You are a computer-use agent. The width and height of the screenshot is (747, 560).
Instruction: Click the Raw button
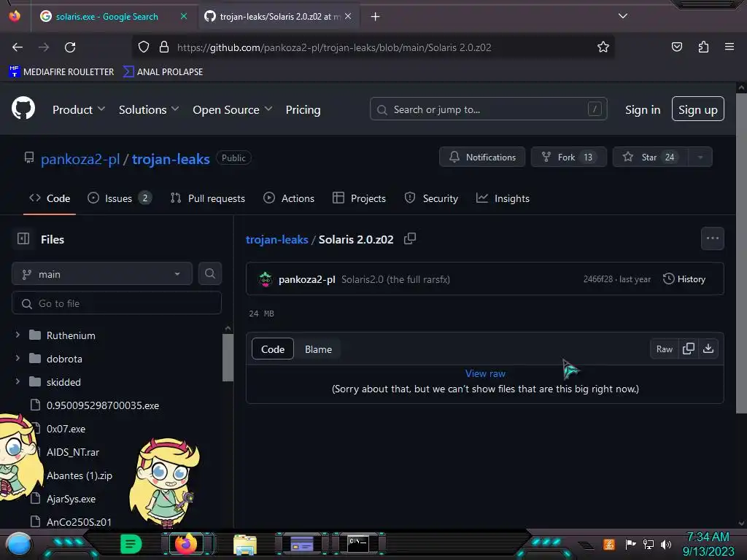664,349
